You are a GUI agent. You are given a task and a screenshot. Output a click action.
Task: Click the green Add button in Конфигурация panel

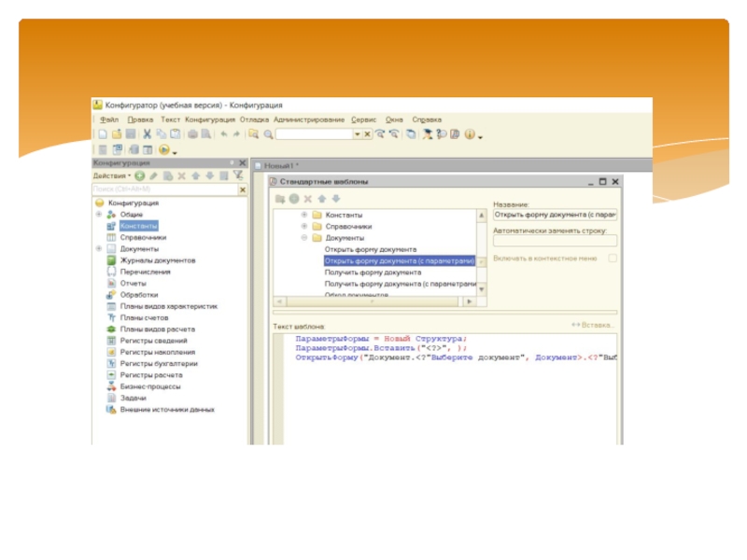[x=140, y=175]
